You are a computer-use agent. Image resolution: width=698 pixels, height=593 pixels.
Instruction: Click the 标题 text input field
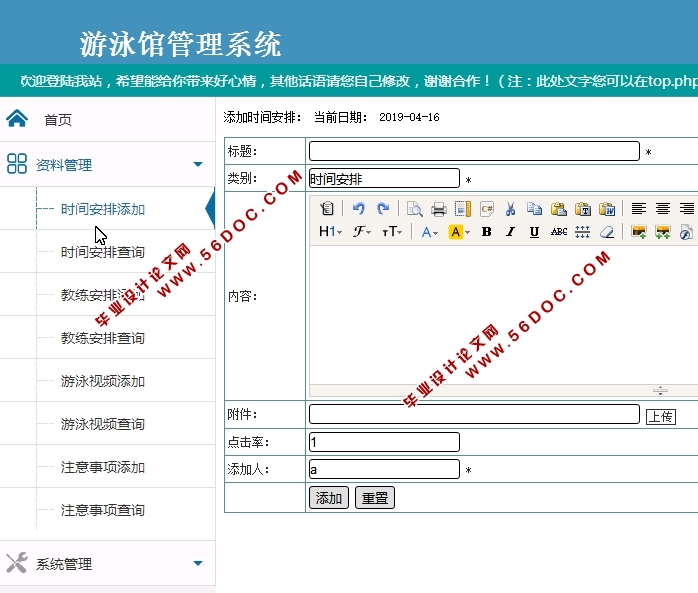(473, 151)
